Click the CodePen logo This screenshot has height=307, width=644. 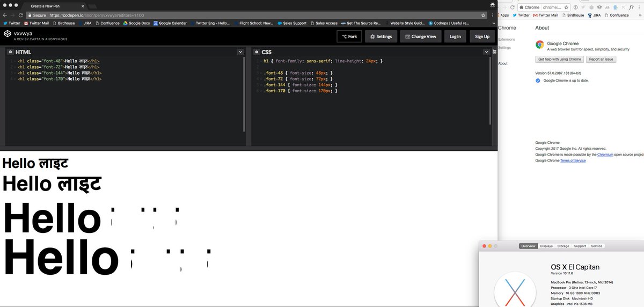tap(8, 34)
